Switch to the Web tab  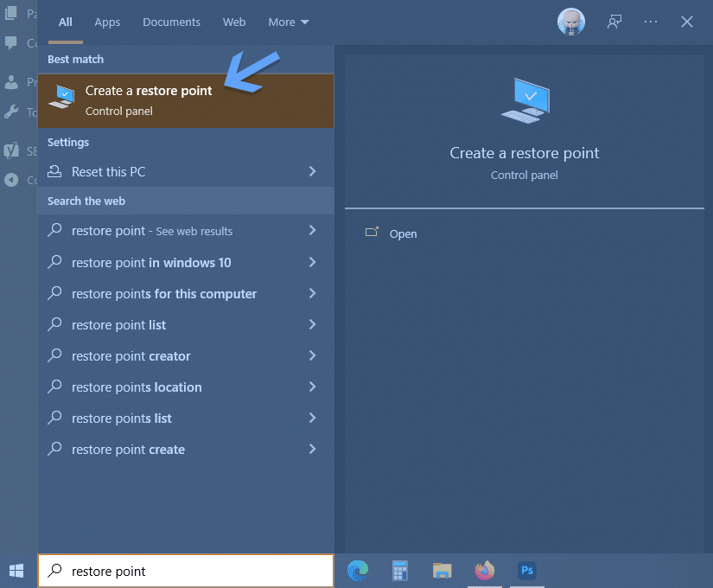pos(234,22)
